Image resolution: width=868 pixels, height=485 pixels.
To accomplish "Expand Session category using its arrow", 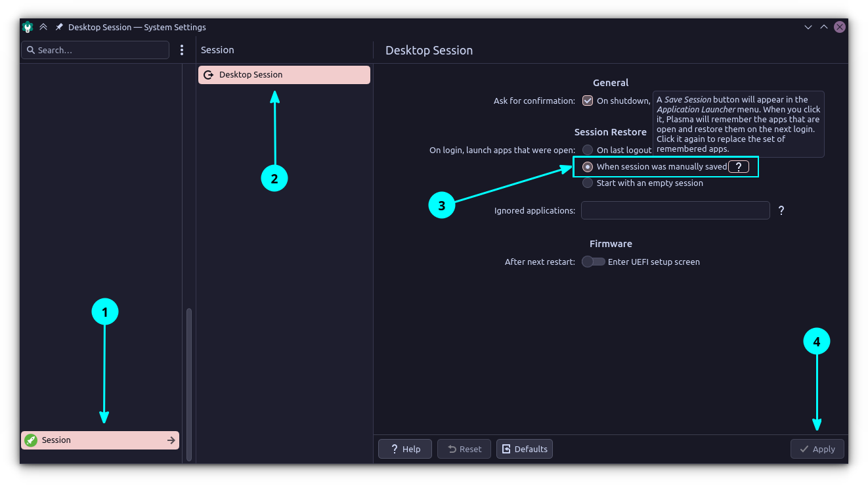I will (171, 440).
